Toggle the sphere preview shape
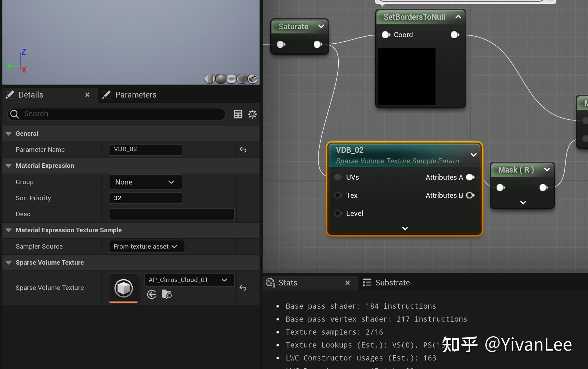This screenshot has width=588, height=369. [221, 78]
